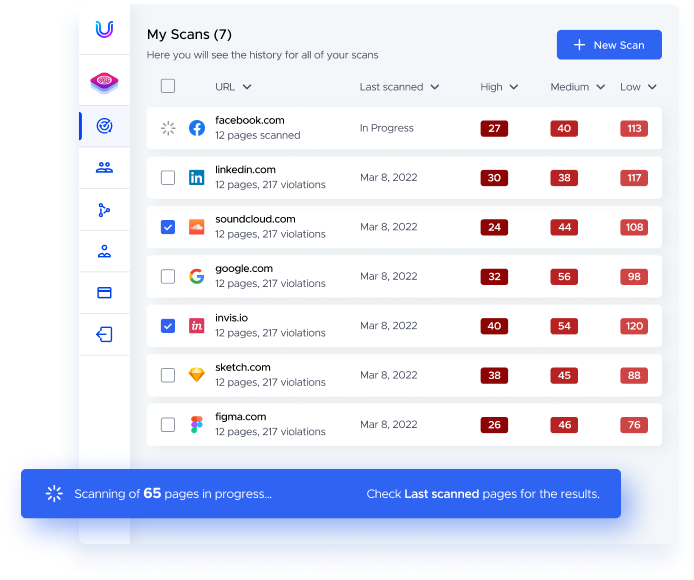
Task: Open the google.com scan link
Action: tap(244, 269)
